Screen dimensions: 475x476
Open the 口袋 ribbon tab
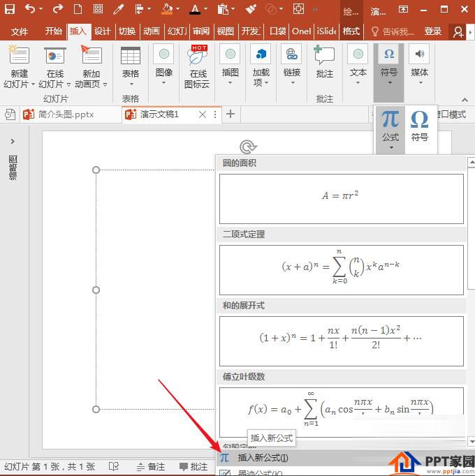(277, 31)
